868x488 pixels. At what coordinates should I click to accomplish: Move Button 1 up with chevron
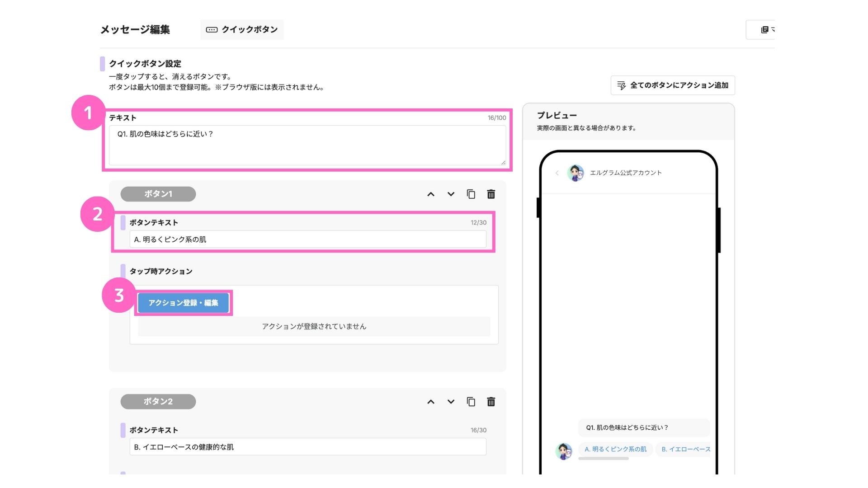pyautogui.click(x=431, y=194)
